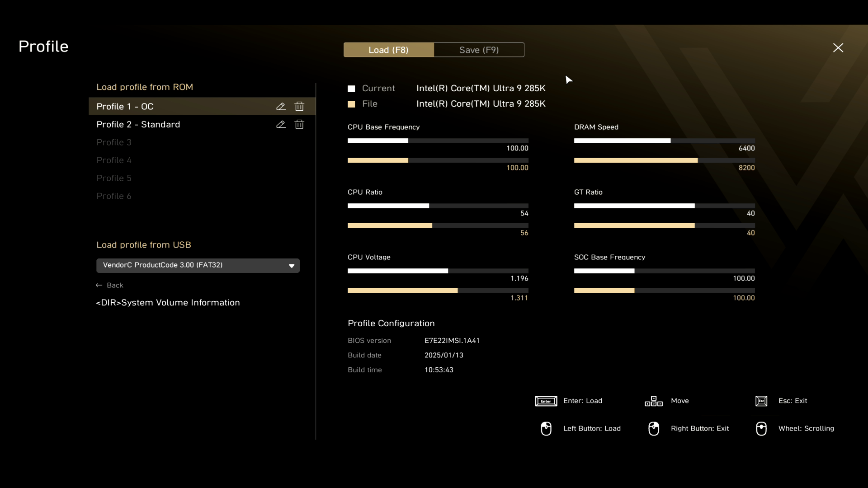Open the USB drive dropdown arrow
The height and width of the screenshot is (488, 868).
(292, 266)
